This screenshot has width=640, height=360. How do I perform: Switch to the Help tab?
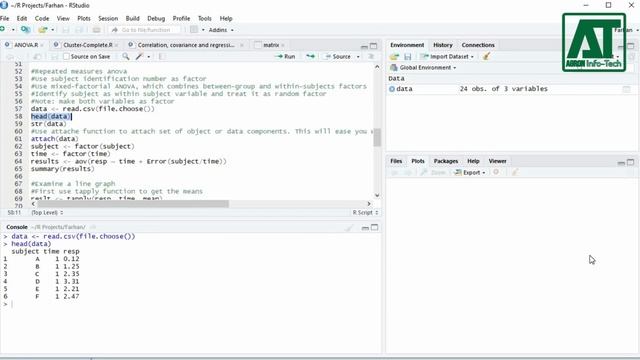point(473,161)
